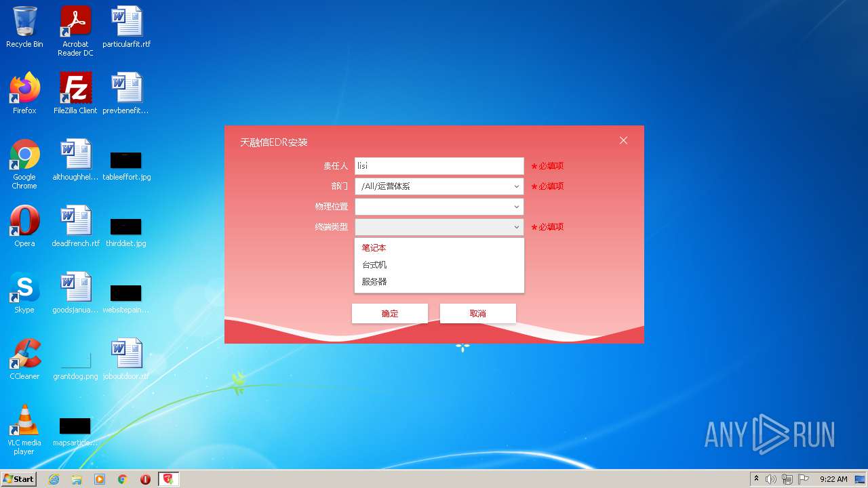The image size is (868, 488).
Task: Click the 取消 button
Action: coord(478,313)
